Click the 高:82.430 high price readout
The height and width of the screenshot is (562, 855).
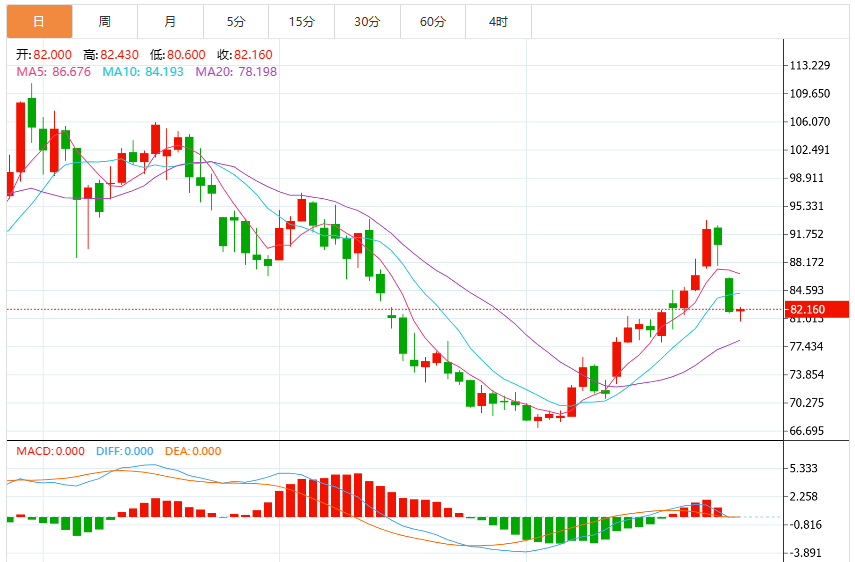click(x=111, y=55)
